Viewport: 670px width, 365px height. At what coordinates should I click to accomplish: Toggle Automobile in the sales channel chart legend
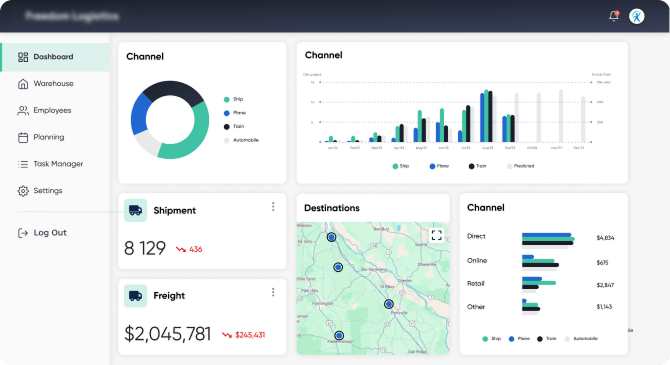(x=581, y=339)
